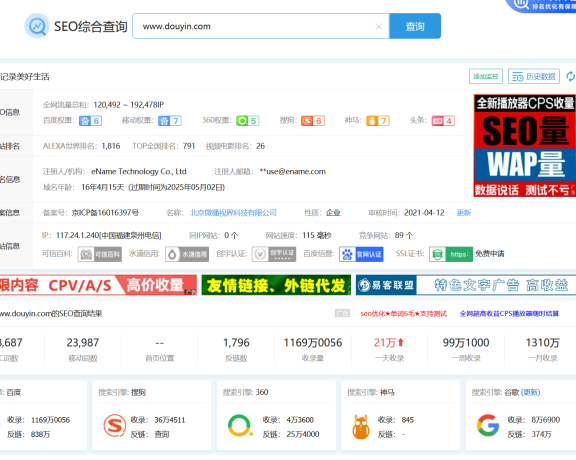Click the red 一天收录 21万 value
Screen dimensions: 576x460
click(389, 343)
